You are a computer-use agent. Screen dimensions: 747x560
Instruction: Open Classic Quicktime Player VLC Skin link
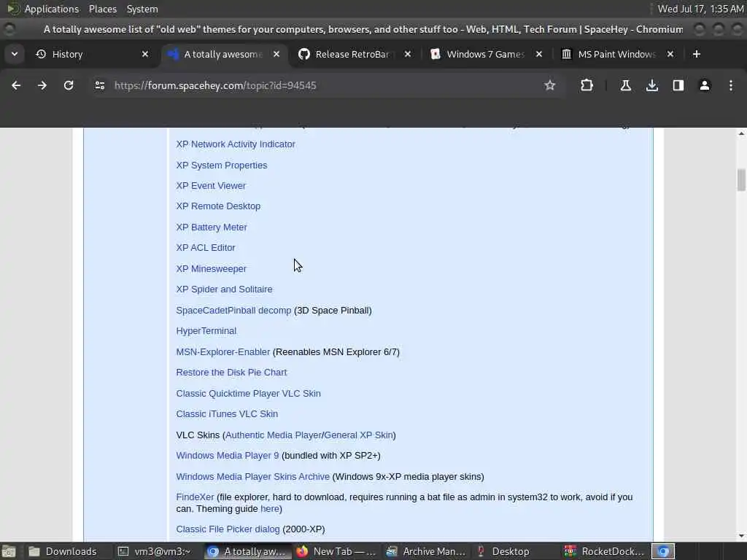pyautogui.click(x=248, y=393)
